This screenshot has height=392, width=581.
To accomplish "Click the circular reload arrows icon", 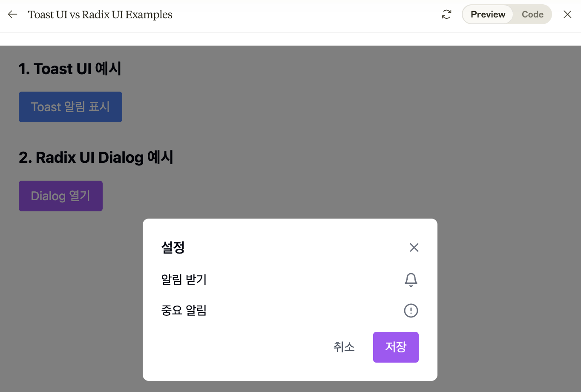I will pos(446,14).
